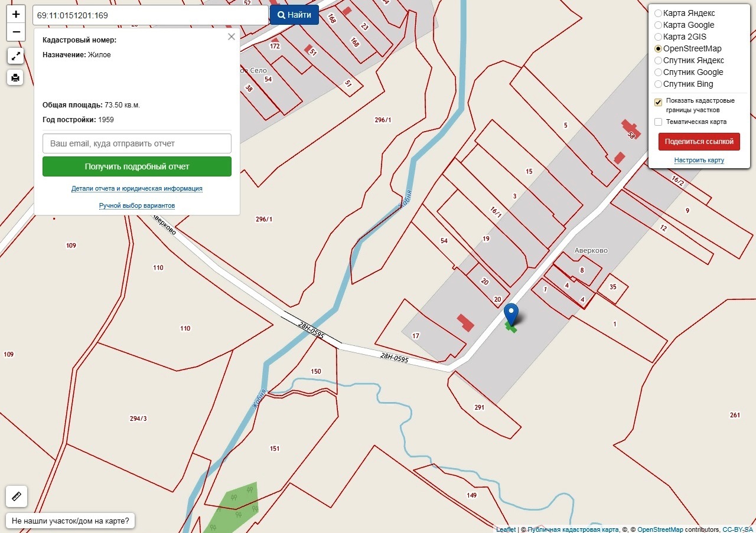Zoom in on the map

coord(16,14)
